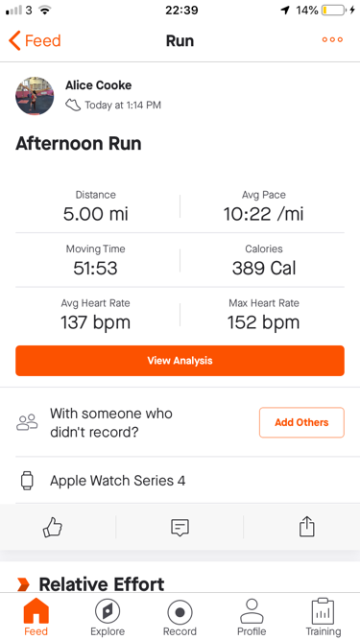
Task: Tap the orange Relative Effort chevron icon
Action: click(x=23, y=584)
